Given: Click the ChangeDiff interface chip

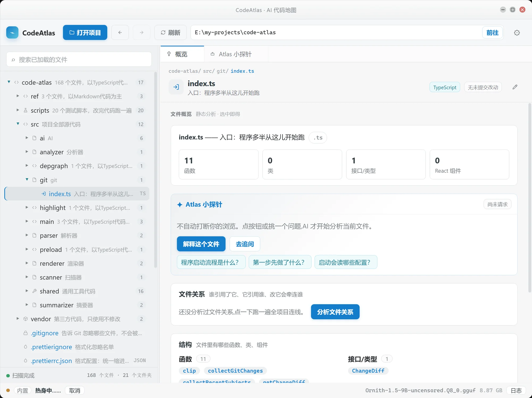Looking at the screenshot, I should [x=368, y=371].
